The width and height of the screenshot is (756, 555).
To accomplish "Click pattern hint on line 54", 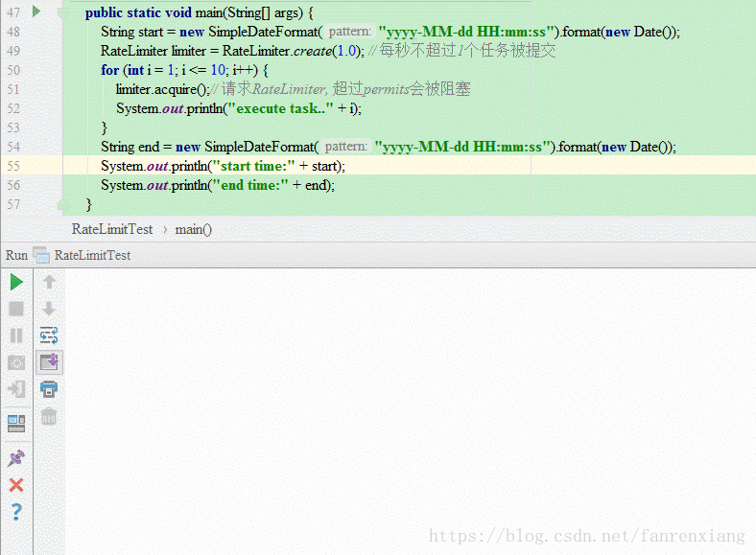I will coord(346,147).
